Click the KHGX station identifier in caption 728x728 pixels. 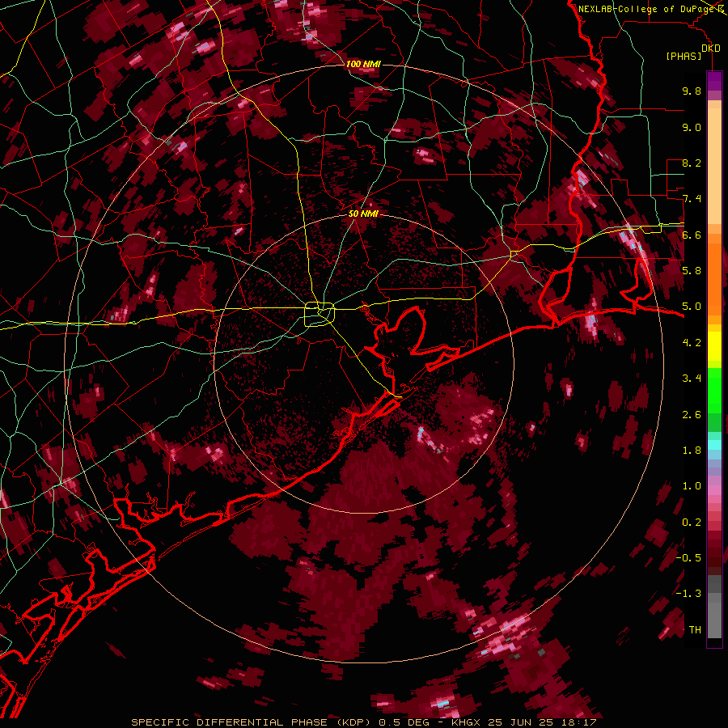tap(468, 722)
